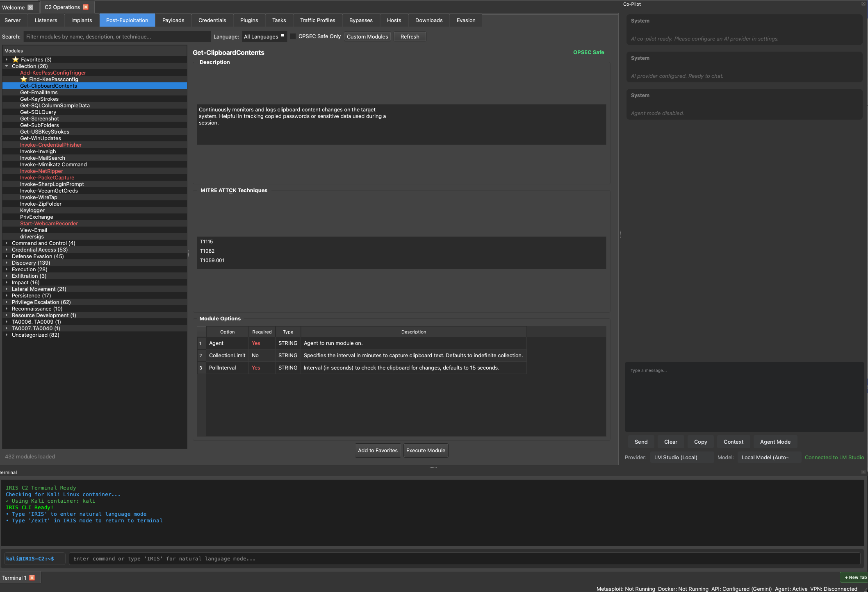Viewport: 868px width, 592px height.
Task: Switch to the Tasks tab
Action: click(279, 20)
